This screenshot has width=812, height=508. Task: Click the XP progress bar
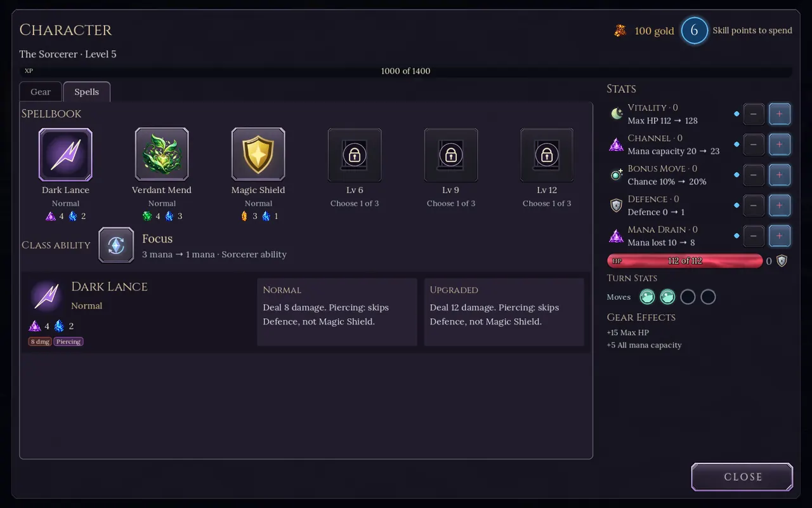click(406, 71)
